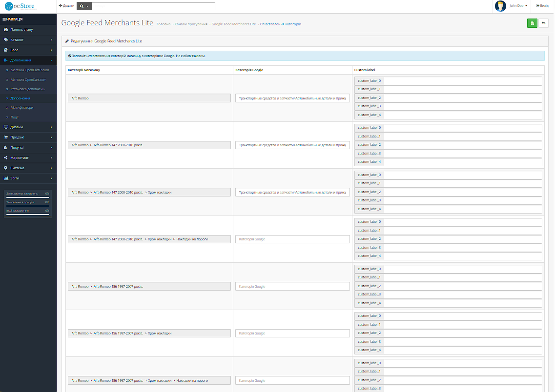Open Магазин OpenCart.com submenu item
Image resolution: width=555 pixels, height=392 pixels.
click(x=28, y=80)
